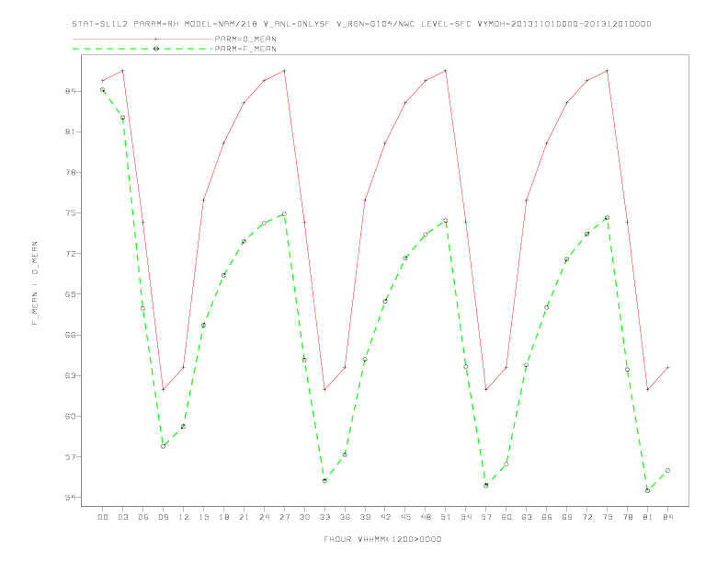728x563 pixels.
Task: Click the F_MEAN | O_MEAN y-axis title
Action: (35, 283)
